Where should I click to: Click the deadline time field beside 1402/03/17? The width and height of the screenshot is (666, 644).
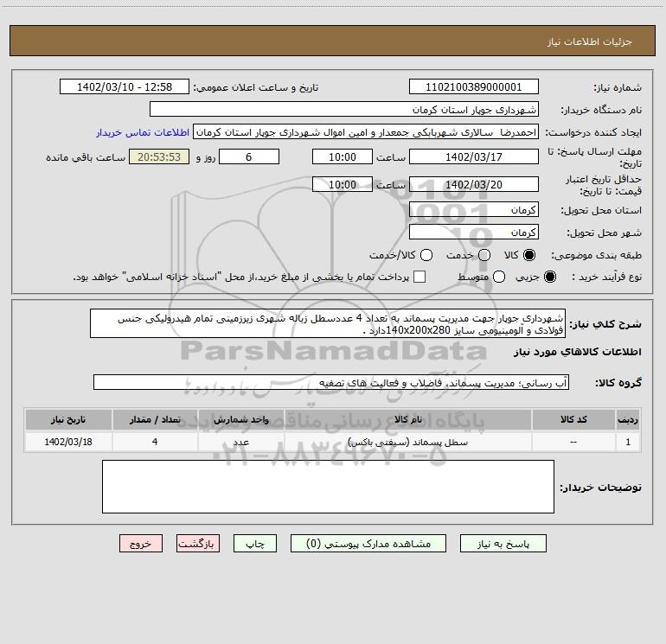343,156
